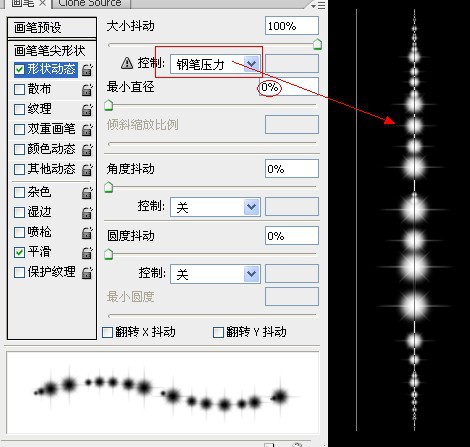Uncheck the 形状动态 checkbox
This screenshot has height=447, width=470.
tap(19, 69)
